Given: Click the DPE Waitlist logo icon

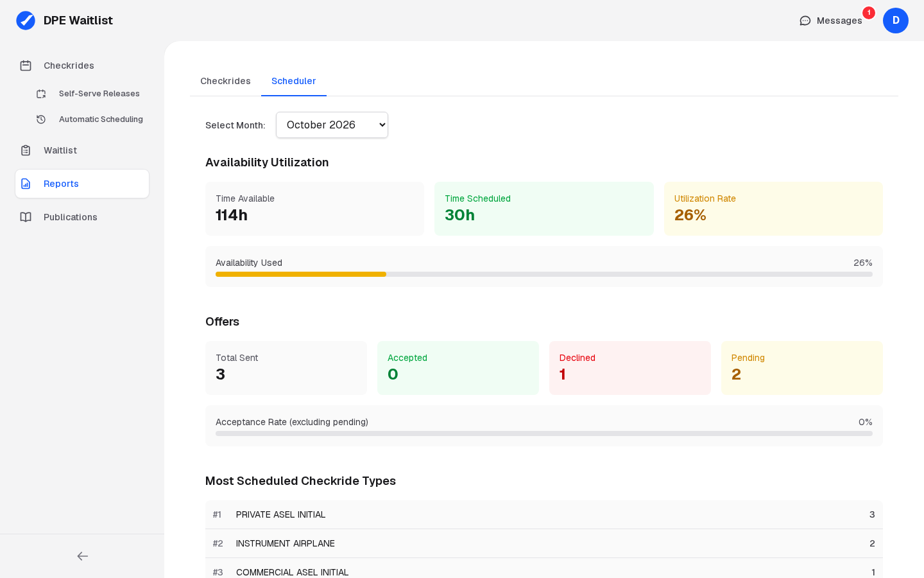Looking at the screenshot, I should coord(26,21).
